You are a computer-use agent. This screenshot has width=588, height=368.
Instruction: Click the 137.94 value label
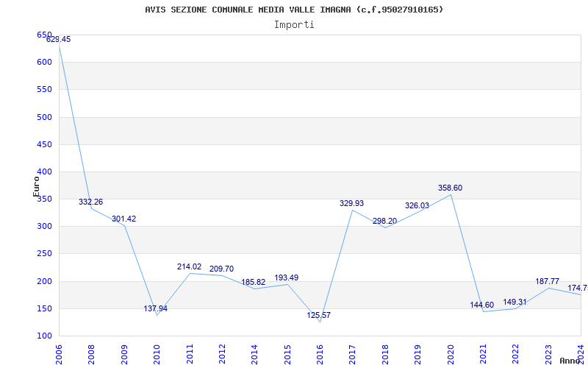(x=156, y=308)
